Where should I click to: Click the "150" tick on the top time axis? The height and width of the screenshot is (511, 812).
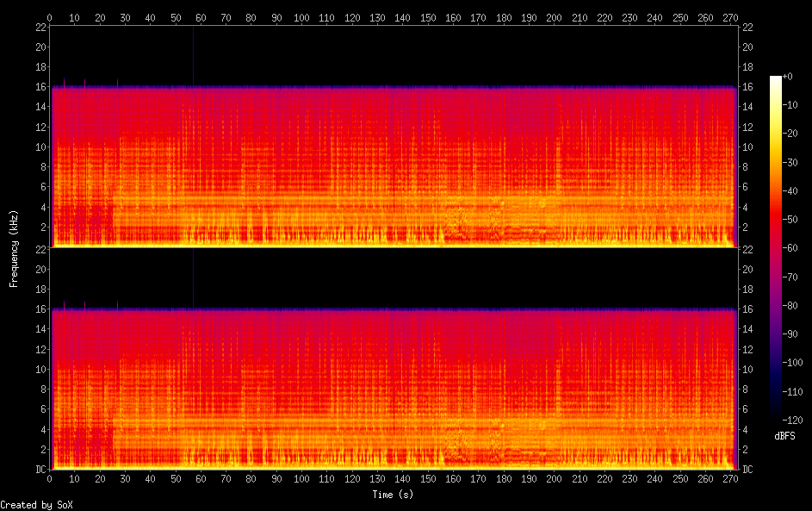point(428,17)
